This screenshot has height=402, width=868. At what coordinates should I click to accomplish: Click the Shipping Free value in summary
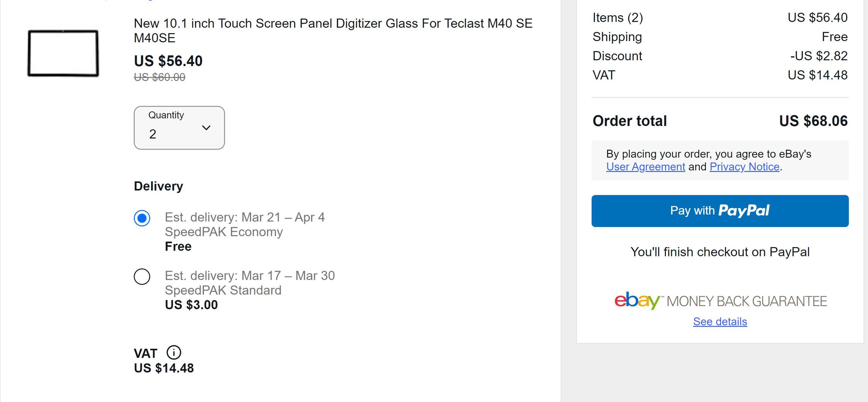coord(835,37)
